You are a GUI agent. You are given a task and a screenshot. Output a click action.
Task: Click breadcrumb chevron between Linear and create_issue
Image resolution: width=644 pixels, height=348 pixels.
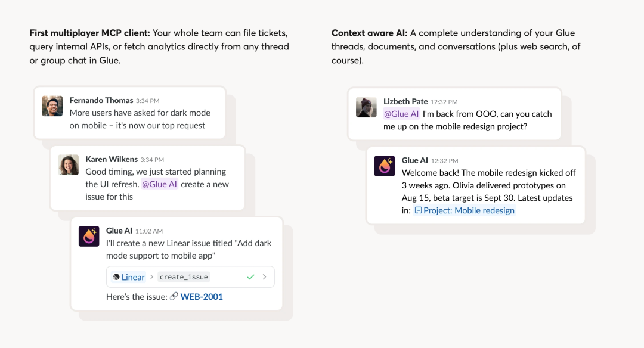tap(151, 277)
